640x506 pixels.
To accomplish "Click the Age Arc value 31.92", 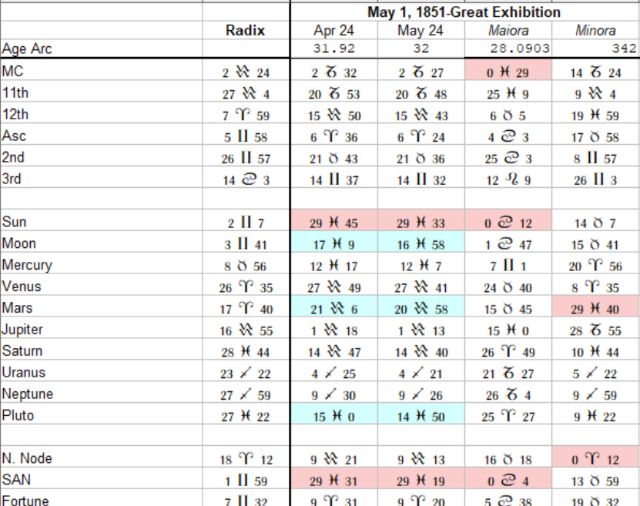I will (334, 49).
